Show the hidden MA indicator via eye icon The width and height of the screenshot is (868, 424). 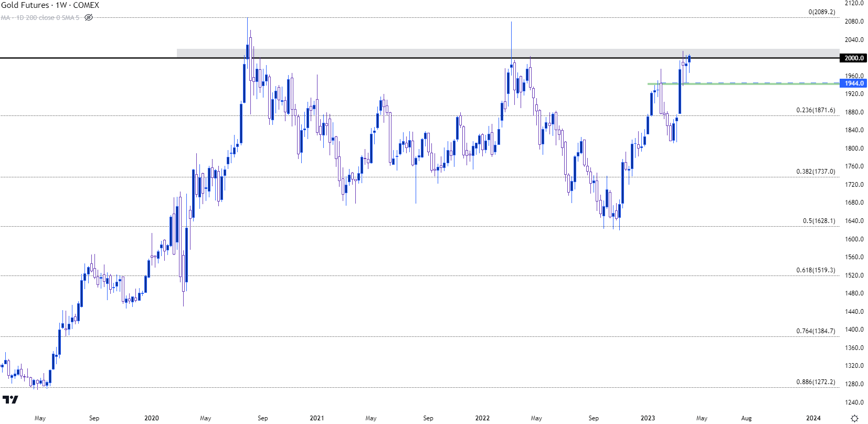point(89,18)
